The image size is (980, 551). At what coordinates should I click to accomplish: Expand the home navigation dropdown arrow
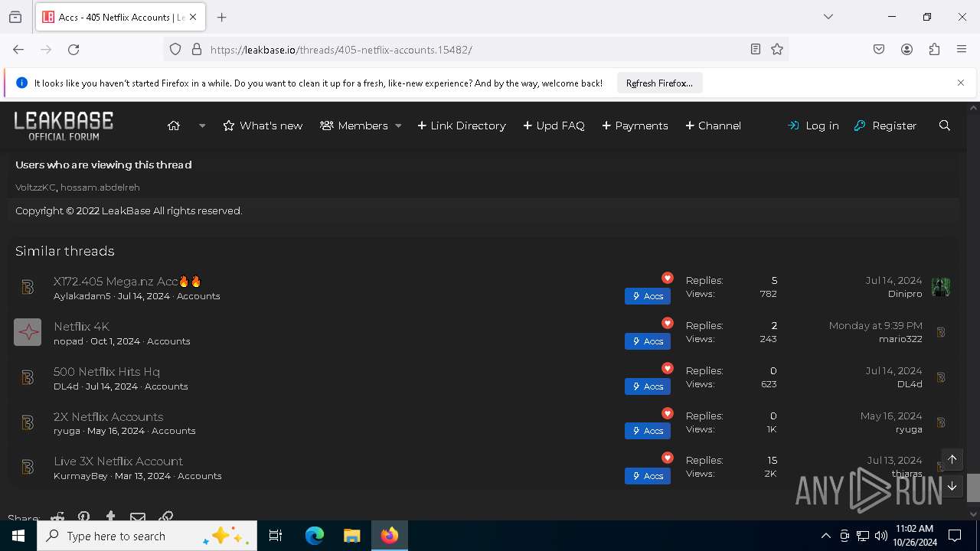[202, 126]
